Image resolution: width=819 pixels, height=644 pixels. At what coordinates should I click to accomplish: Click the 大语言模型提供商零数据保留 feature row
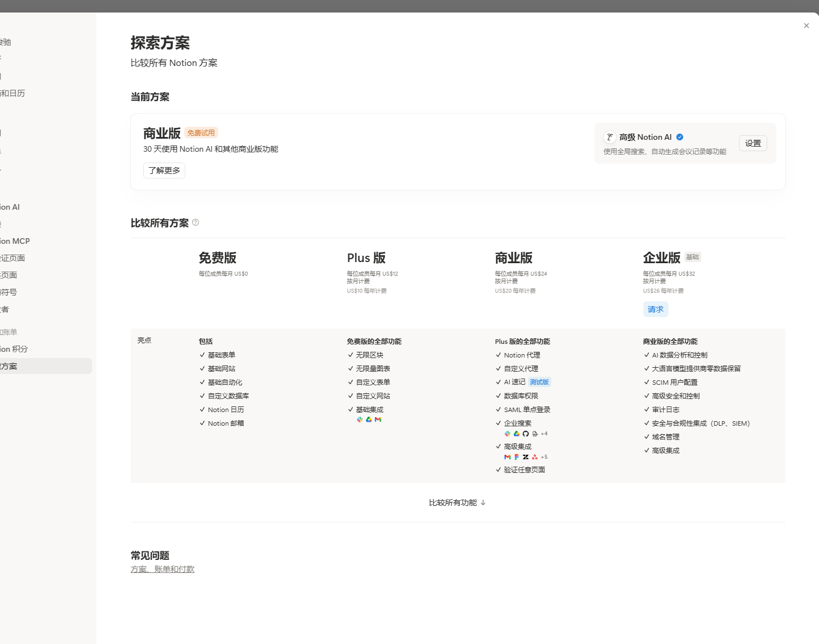tap(692, 368)
